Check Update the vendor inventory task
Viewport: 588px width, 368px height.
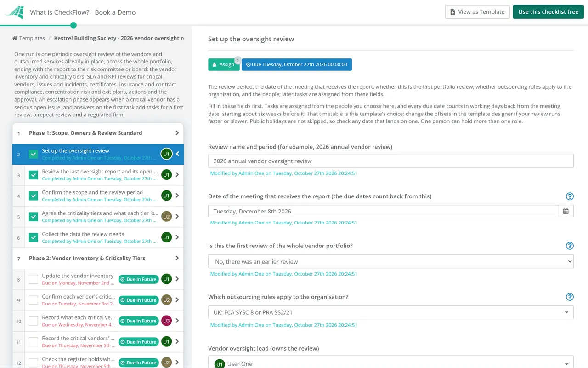(34, 279)
